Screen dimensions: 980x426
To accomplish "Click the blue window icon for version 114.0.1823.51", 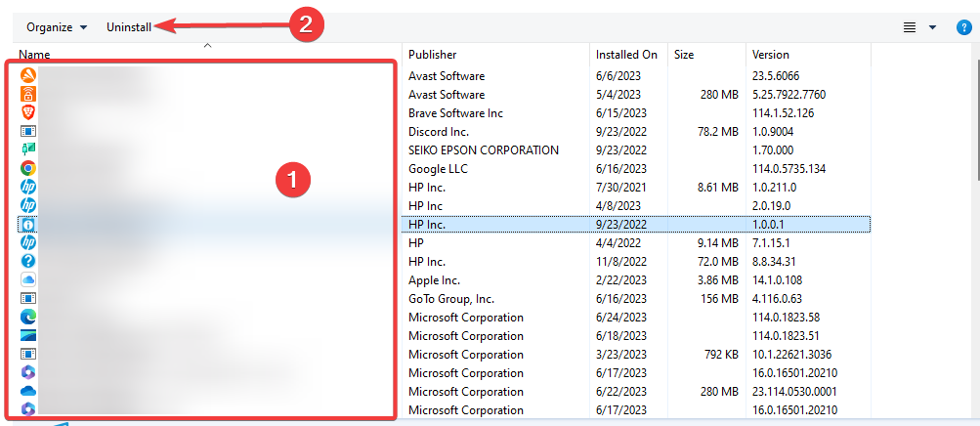I will point(28,335).
